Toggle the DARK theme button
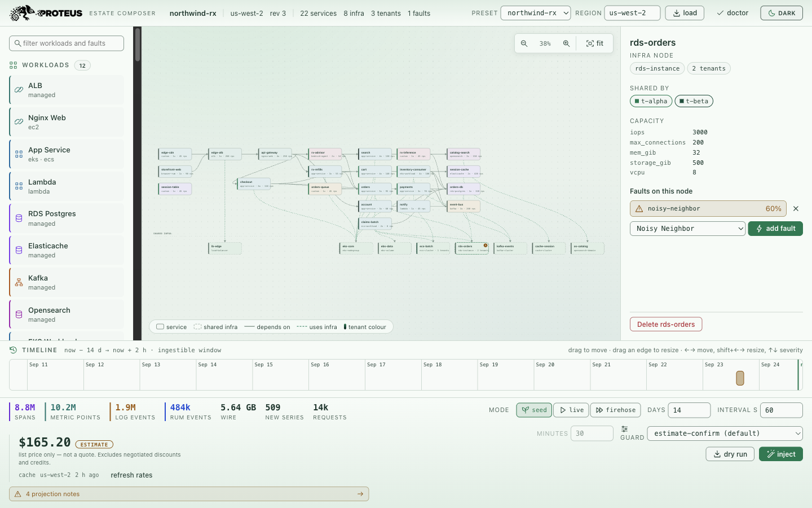 tap(782, 13)
